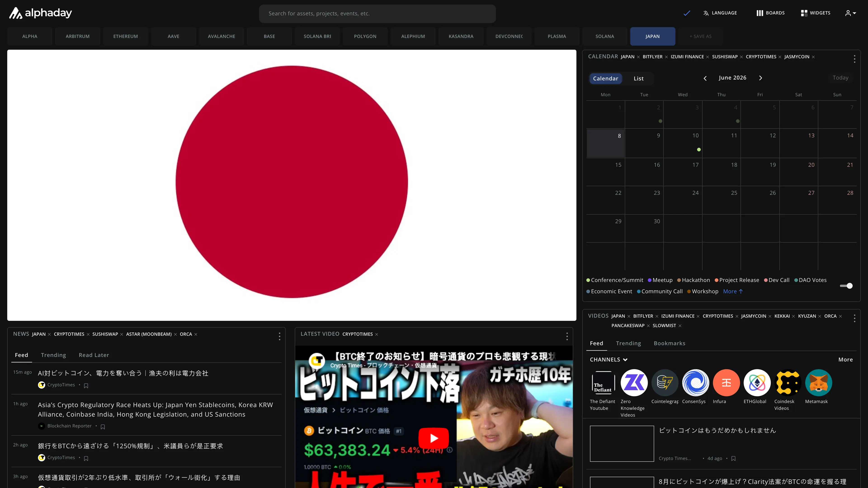This screenshot has height=488, width=868.
Task: Show more video channels
Action: point(845,360)
